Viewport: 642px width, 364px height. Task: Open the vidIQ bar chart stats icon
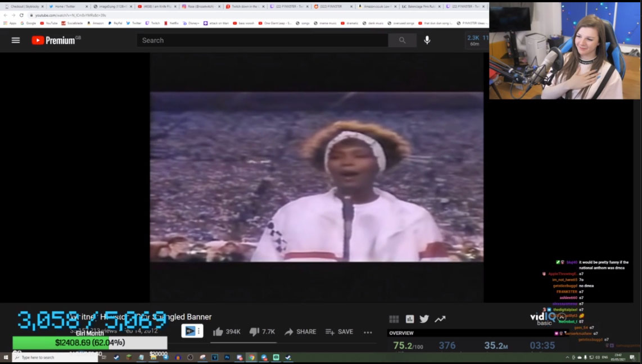[x=409, y=319]
